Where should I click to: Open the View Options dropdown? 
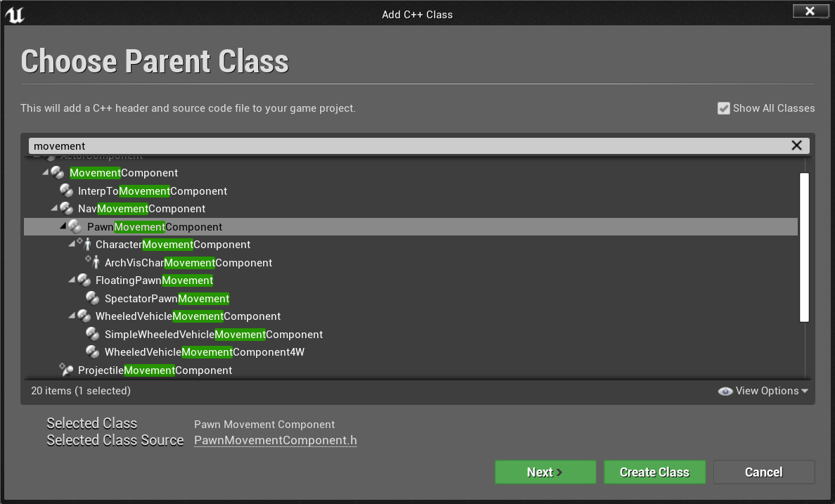763,391
